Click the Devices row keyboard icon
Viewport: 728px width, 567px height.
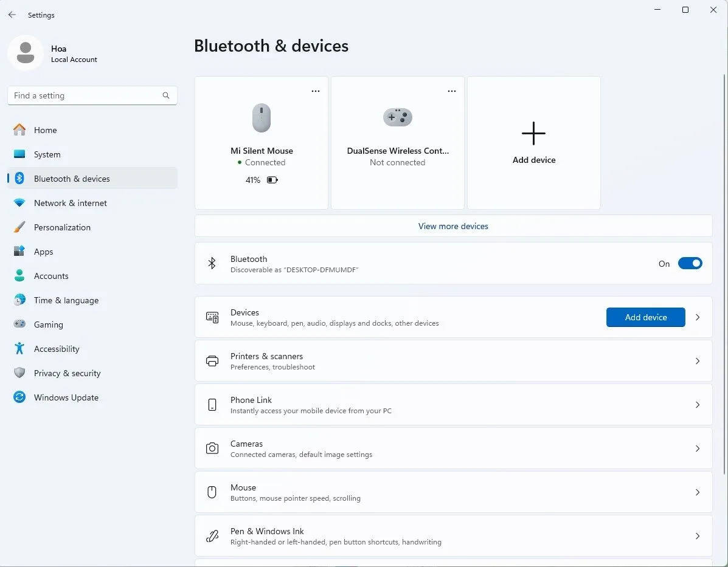coord(212,317)
